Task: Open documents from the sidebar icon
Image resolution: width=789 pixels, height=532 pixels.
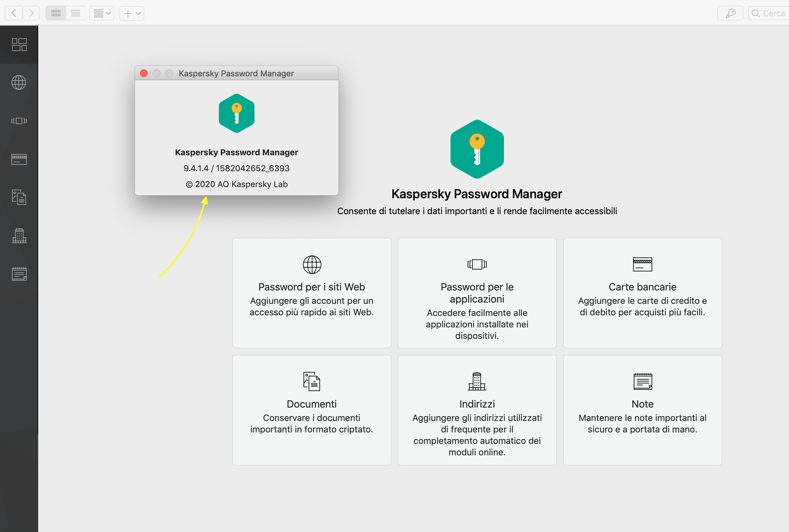Action: tap(19, 197)
